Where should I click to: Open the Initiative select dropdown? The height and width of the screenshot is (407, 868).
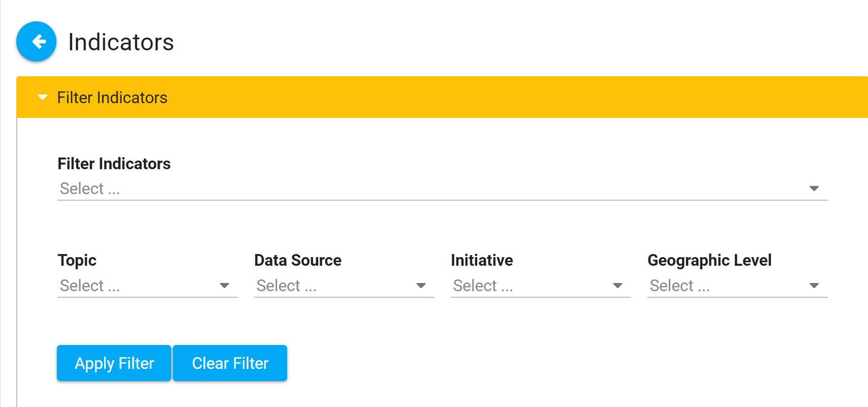point(541,286)
